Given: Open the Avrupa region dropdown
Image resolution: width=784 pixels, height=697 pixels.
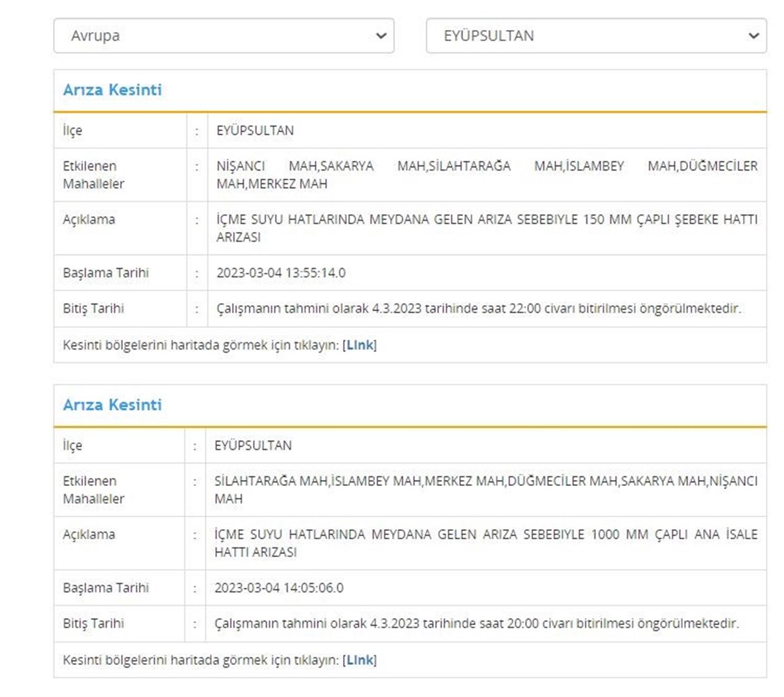Looking at the screenshot, I should coord(222,36).
